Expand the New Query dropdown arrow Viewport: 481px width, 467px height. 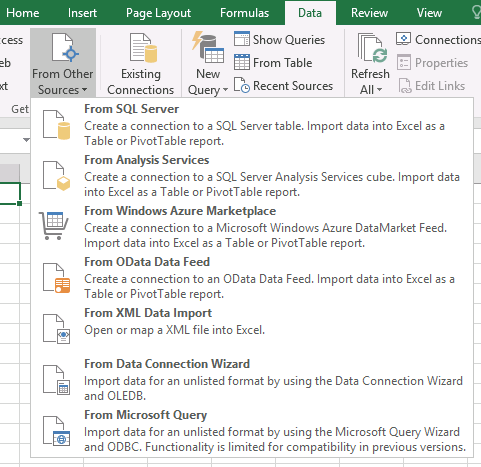point(225,90)
